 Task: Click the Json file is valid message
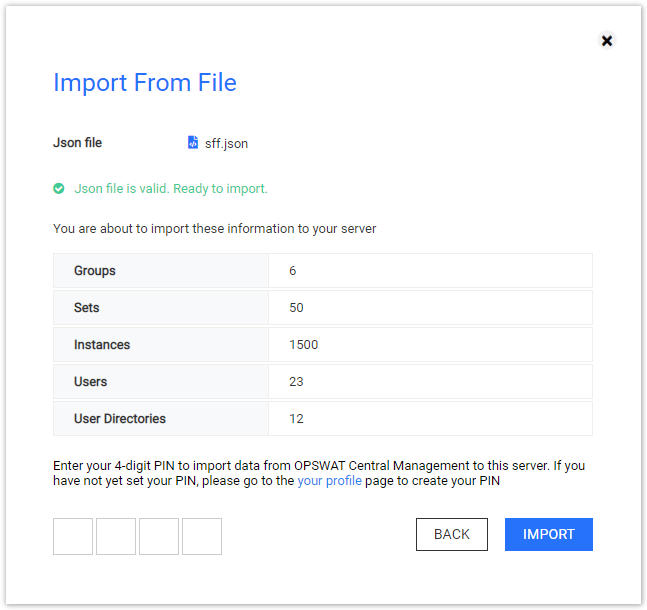(171, 189)
